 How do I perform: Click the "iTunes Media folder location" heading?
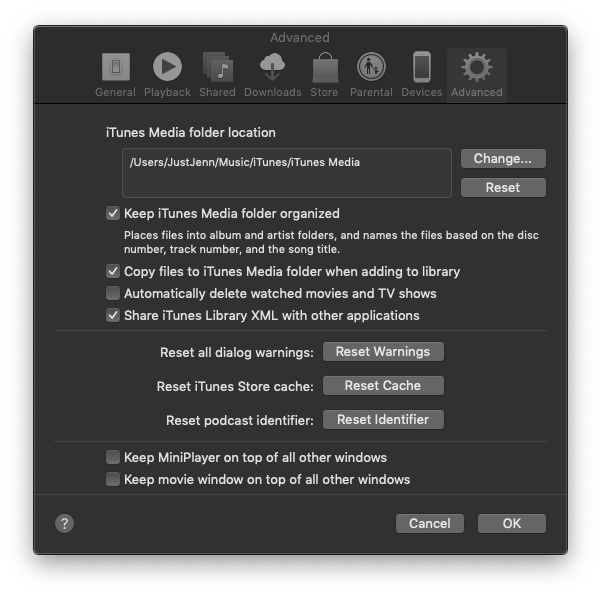[190, 133]
